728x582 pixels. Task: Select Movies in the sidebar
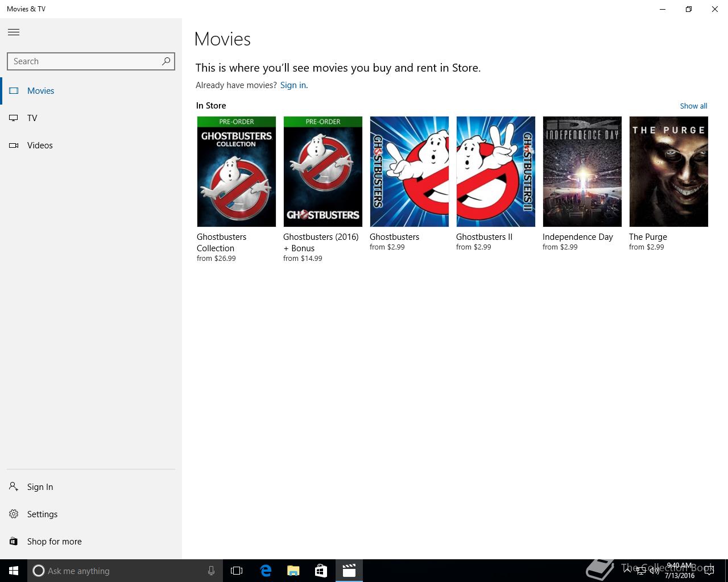[x=91, y=91]
